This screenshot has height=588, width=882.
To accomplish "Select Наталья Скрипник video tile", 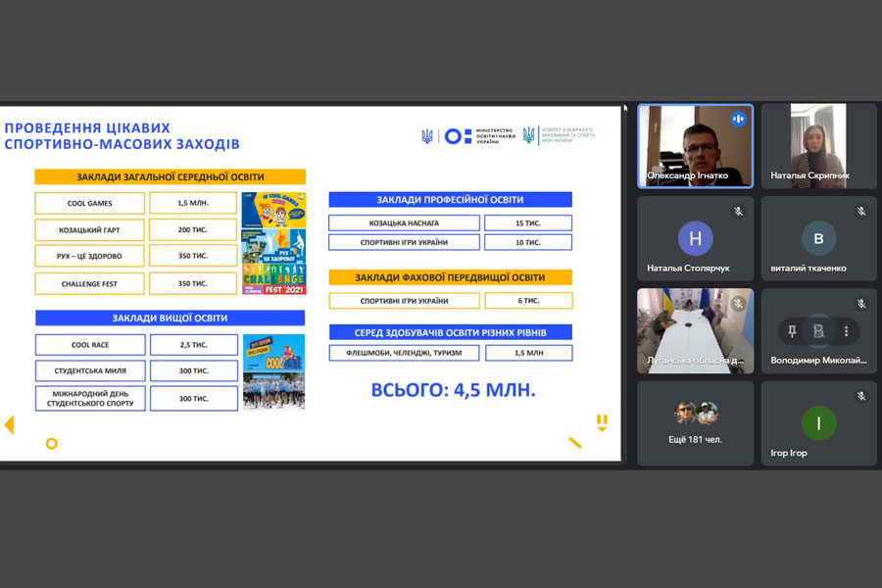I will (x=818, y=146).
